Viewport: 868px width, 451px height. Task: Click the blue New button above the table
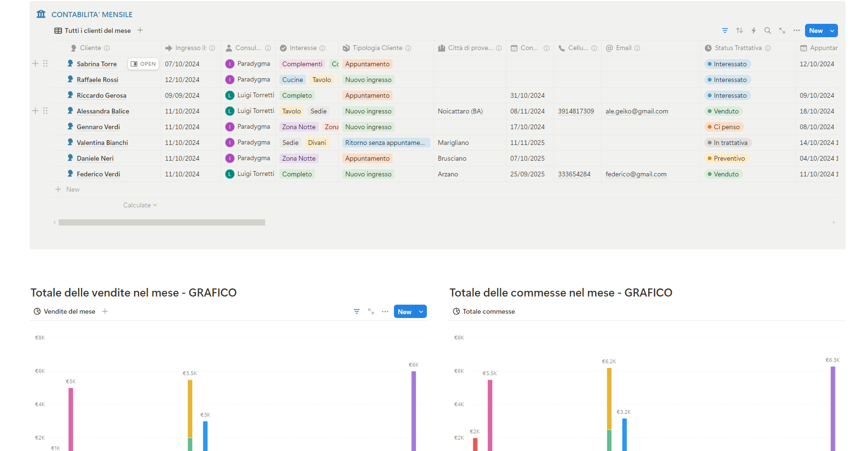pos(816,31)
